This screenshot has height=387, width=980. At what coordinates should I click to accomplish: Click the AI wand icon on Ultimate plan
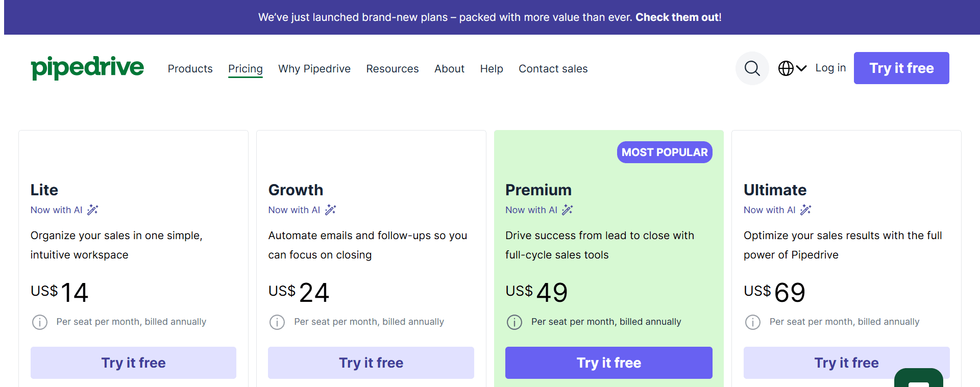point(806,210)
